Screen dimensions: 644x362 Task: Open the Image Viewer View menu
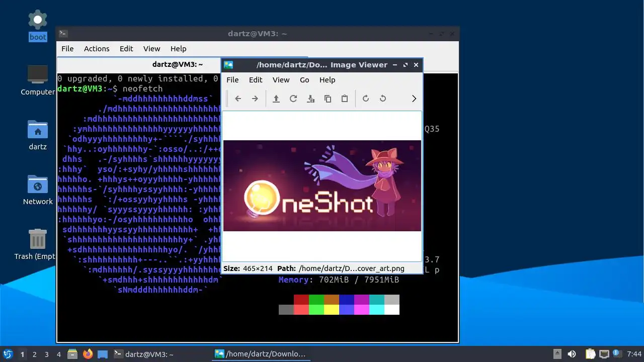coord(281,80)
